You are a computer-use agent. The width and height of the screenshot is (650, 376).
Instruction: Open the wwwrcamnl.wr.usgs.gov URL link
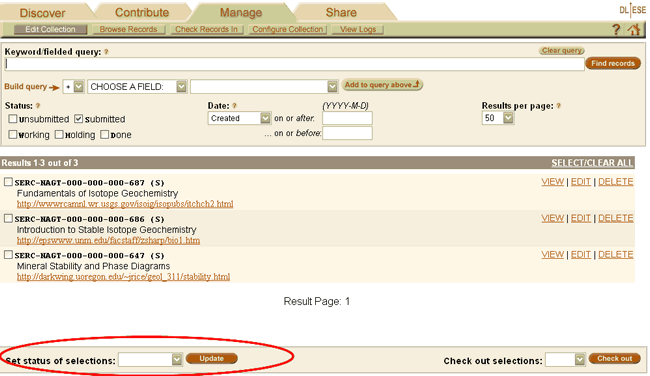125,204
